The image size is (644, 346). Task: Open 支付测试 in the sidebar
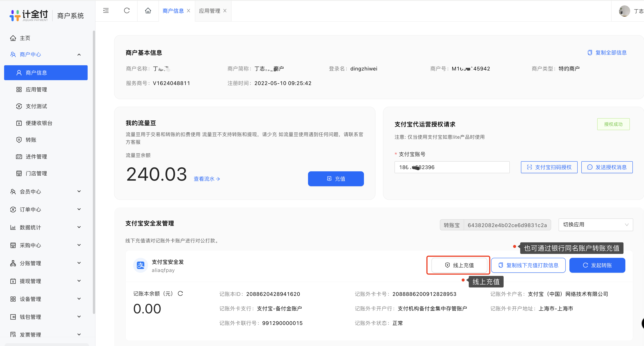[46, 106]
